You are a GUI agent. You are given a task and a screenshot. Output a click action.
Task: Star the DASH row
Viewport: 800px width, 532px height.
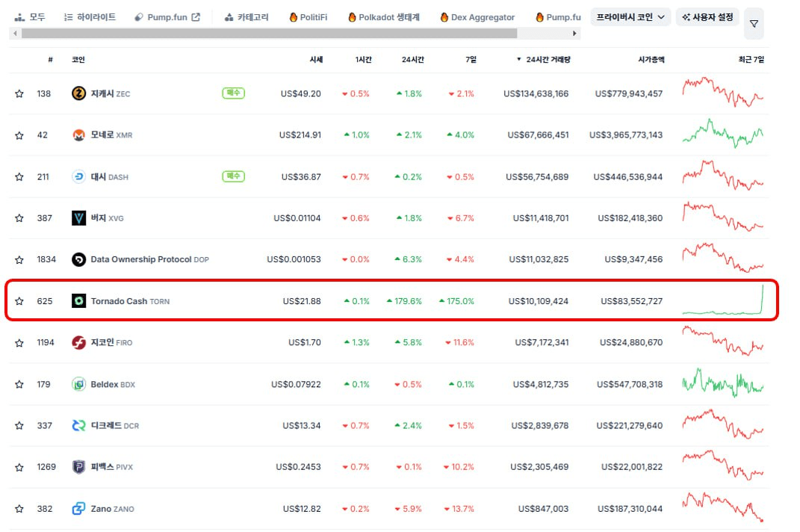coord(19,176)
